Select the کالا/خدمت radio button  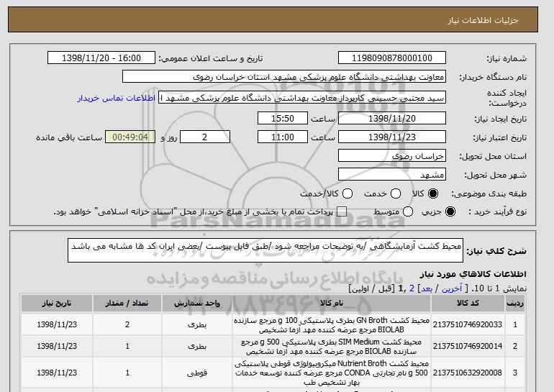[348, 193]
